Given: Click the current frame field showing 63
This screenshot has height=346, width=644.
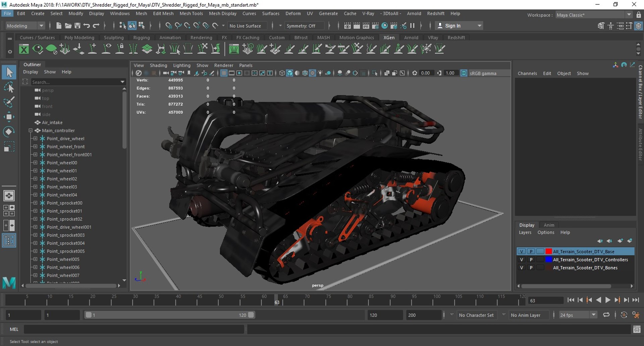Looking at the screenshot, I should (545, 301).
